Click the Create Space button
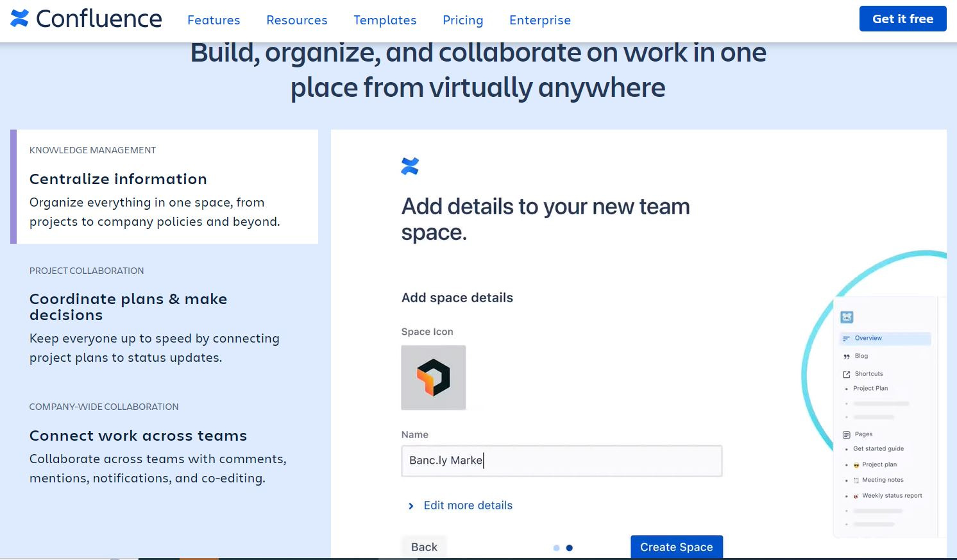Viewport: 957px width, 560px height. pos(676,547)
